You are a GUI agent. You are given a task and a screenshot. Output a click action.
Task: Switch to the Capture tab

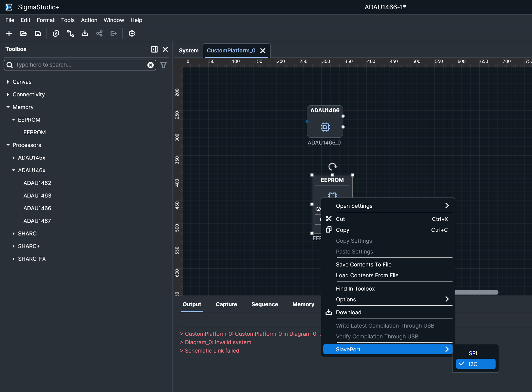coord(226,304)
